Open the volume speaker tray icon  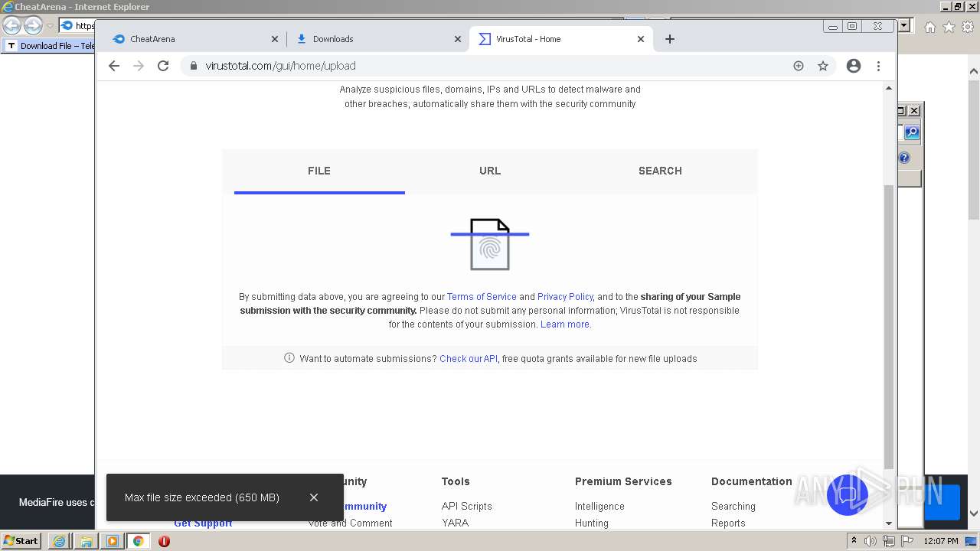(871, 541)
